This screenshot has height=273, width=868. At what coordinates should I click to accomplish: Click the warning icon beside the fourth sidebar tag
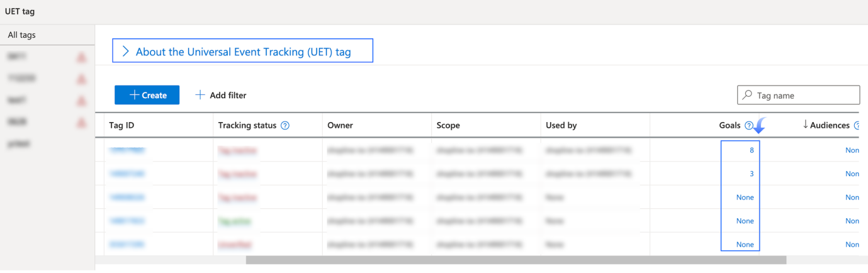point(81,122)
